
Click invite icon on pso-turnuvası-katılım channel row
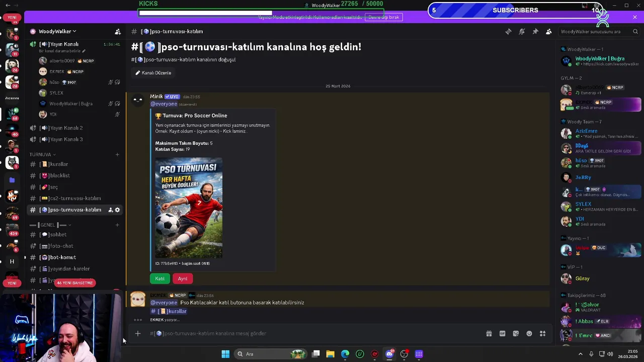click(x=110, y=210)
